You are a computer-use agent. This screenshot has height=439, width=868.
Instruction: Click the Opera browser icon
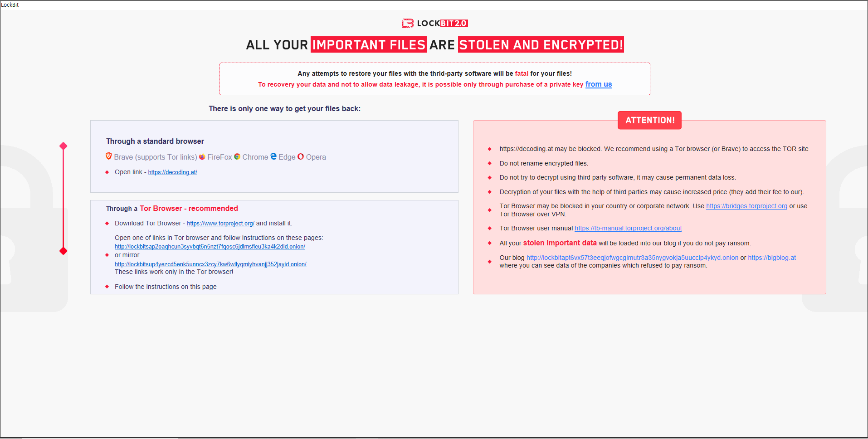pyautogui.click(x=301, y=156)
